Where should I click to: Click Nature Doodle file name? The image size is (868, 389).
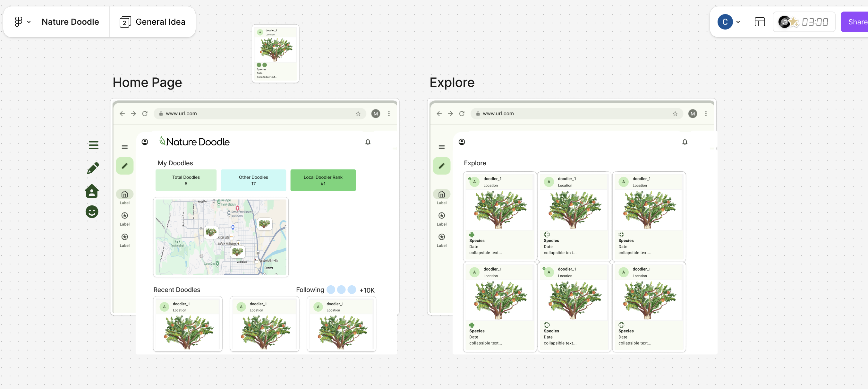coord(70,22)
